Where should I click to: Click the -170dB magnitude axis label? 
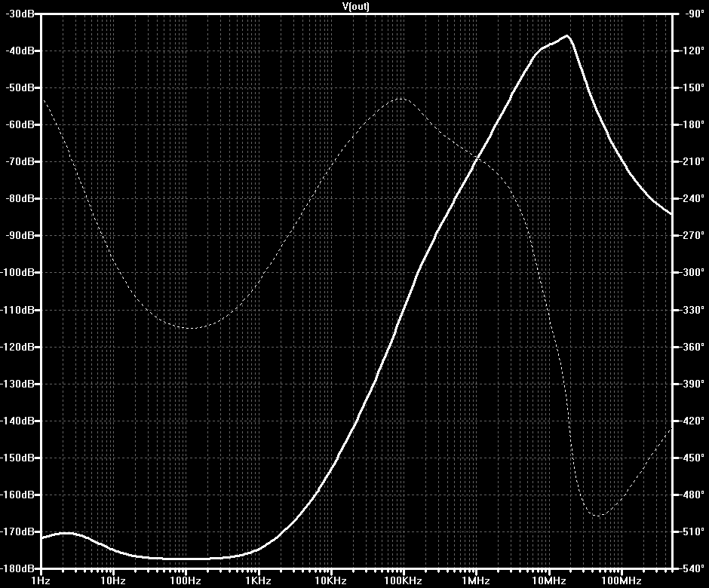coord(17,531)
